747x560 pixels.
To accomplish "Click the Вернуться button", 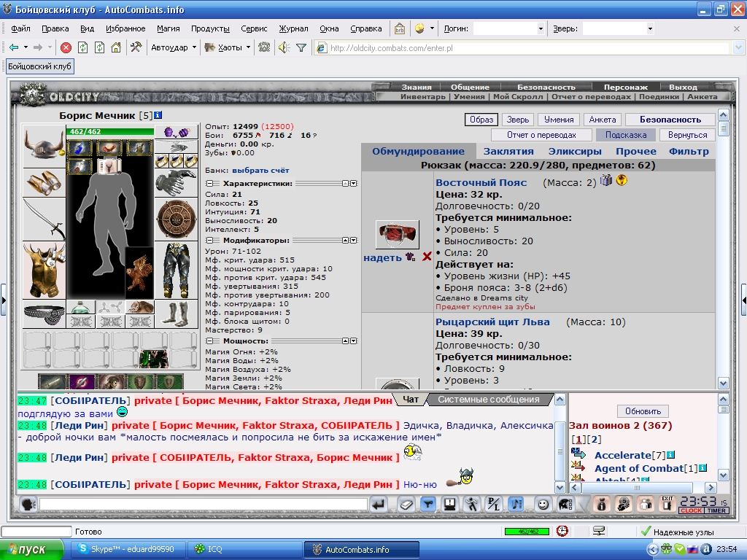I will click(x=687, y=135).
